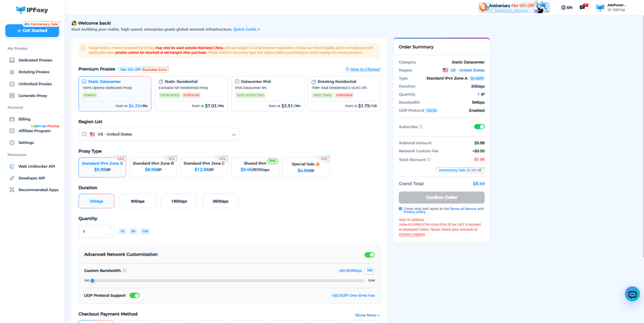The height and width of the screenshot is (323, 644).
Task: Open the notifications message icon
Action: tap(582, 8)
